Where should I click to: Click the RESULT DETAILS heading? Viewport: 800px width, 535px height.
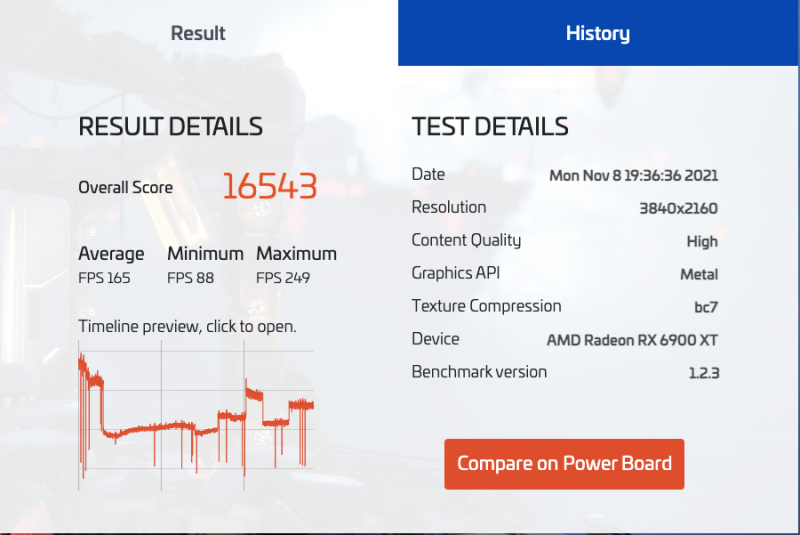(x=170, y=126)
